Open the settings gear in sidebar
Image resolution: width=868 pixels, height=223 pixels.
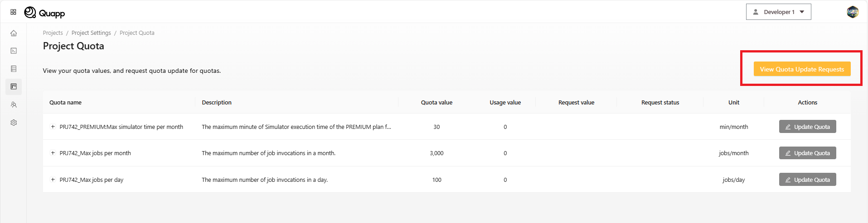pos(14,123)
